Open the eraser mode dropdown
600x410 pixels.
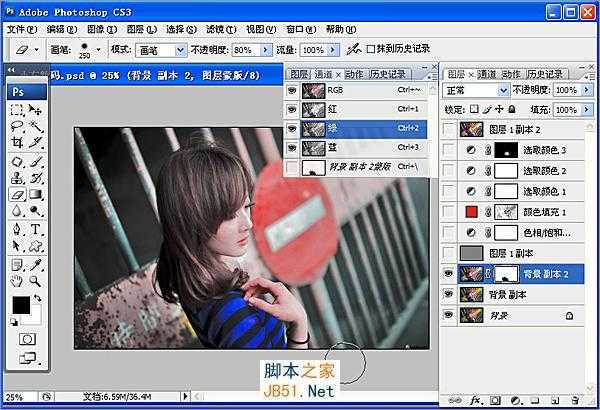coord(180,50)
